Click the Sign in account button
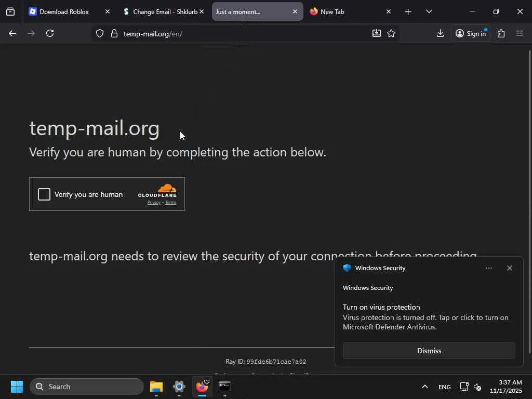Viewport: 532px width, 399px height. click(471, 33)
